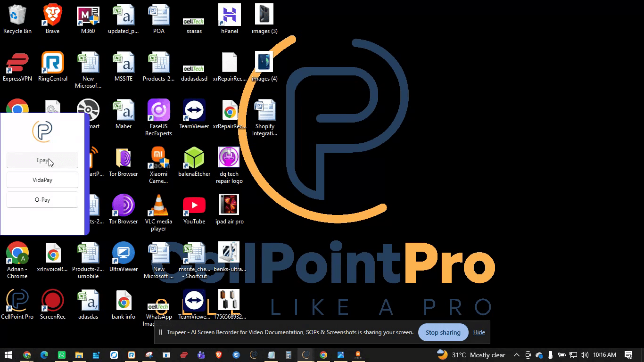
Task: Open the OneDrive tray icon
Action: coord(539,355)
